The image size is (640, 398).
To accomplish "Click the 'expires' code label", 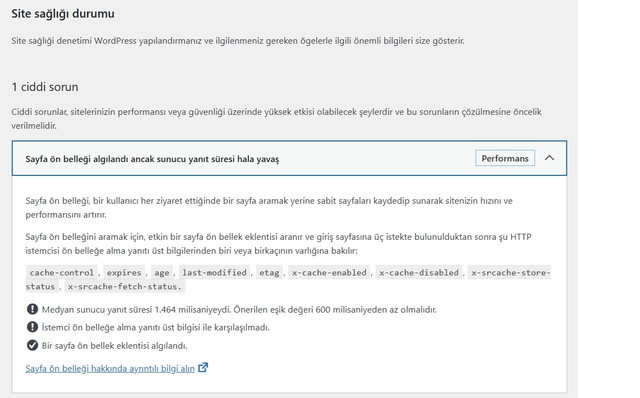I will tap(124, 272).
